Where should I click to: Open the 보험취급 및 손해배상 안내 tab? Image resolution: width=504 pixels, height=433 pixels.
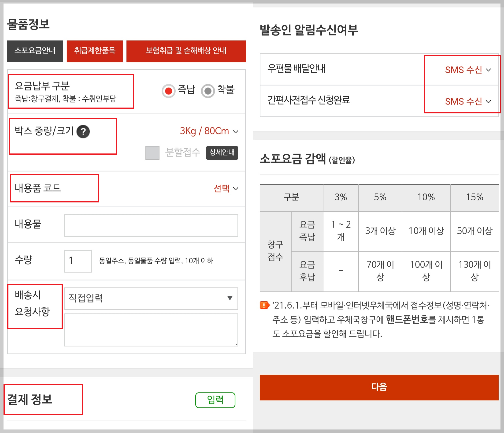[x=186, y=51]
